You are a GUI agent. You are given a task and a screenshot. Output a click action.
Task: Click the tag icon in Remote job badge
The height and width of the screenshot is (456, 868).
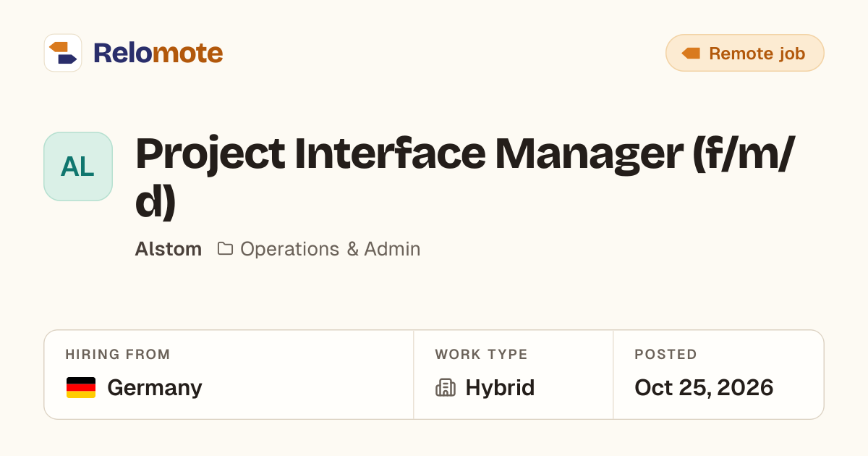[691, 54]
